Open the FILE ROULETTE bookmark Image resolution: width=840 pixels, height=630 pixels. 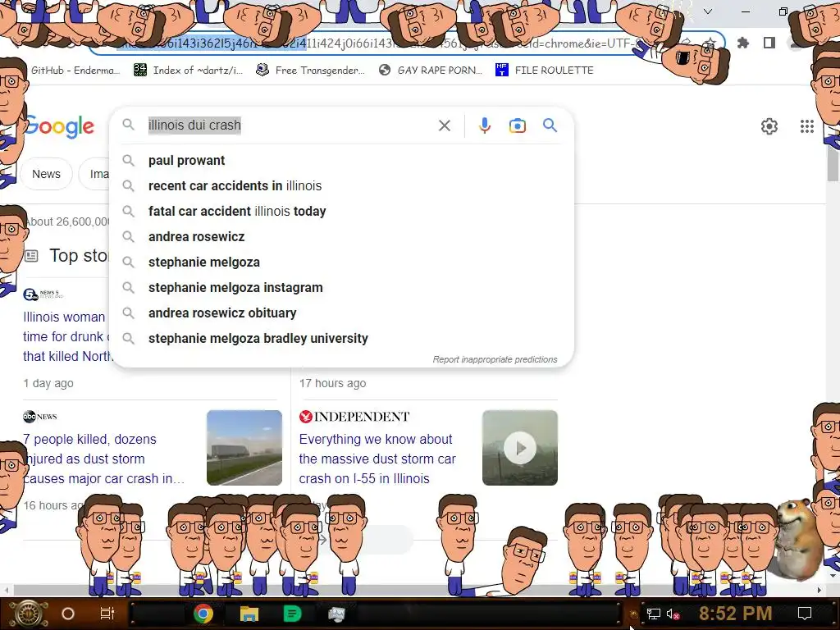[x=545, y=71]
